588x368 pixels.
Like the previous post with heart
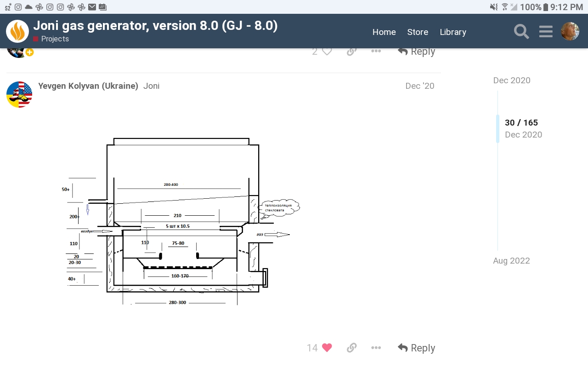pos(327,52)
